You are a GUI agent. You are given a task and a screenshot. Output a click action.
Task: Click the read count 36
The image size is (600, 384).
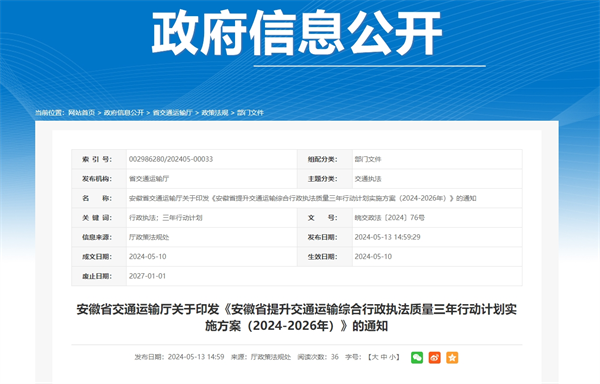coord(334,357)
